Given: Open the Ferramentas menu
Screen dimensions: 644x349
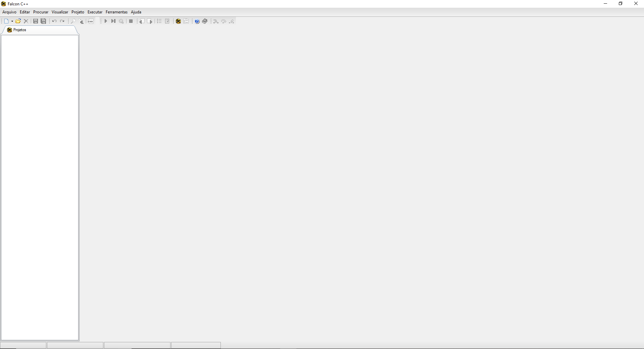Looking at the screenshot, I should [x=116, y=12].
